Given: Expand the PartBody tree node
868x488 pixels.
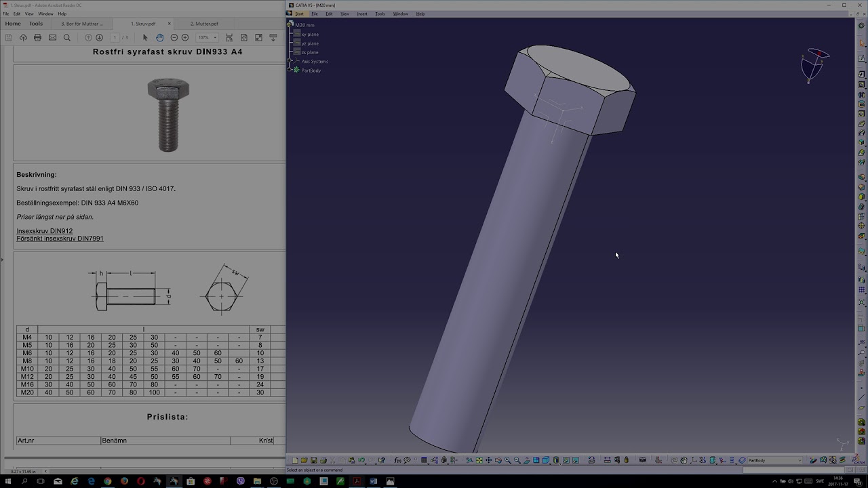Looking at the screenshot, I should coord(290,70).
